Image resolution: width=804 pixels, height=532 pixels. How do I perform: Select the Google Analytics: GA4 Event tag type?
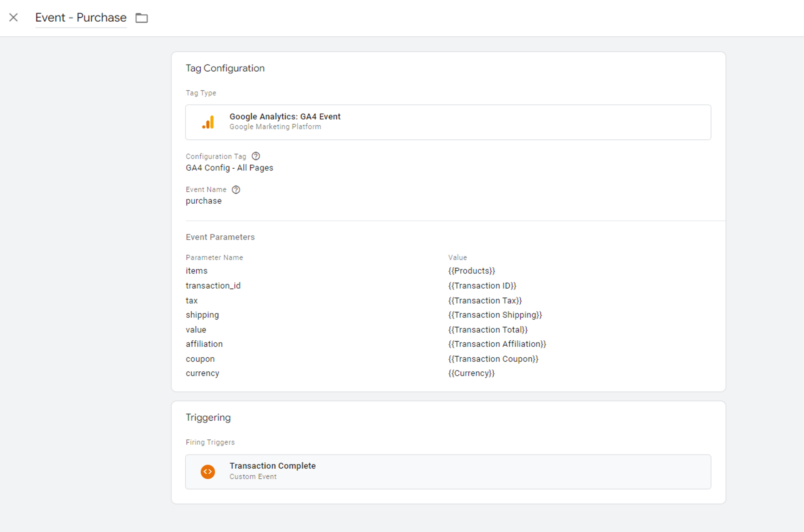[285, 117]
